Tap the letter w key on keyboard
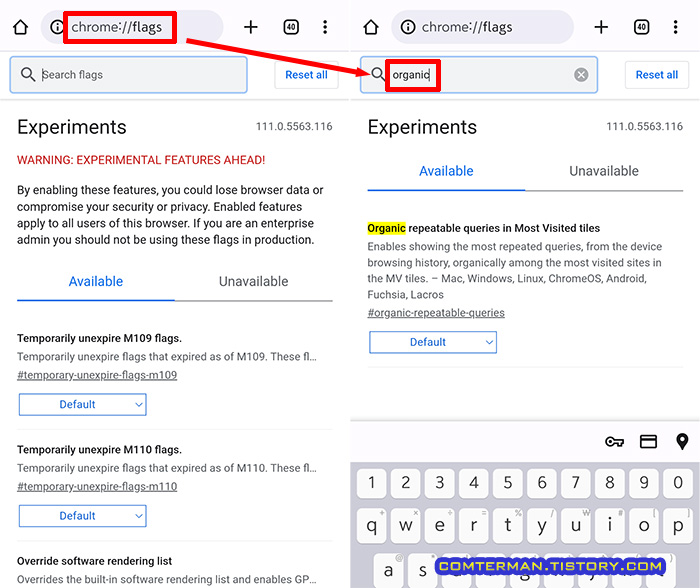Viewport: 700px width, 588px height. click(x=405, y=525)
